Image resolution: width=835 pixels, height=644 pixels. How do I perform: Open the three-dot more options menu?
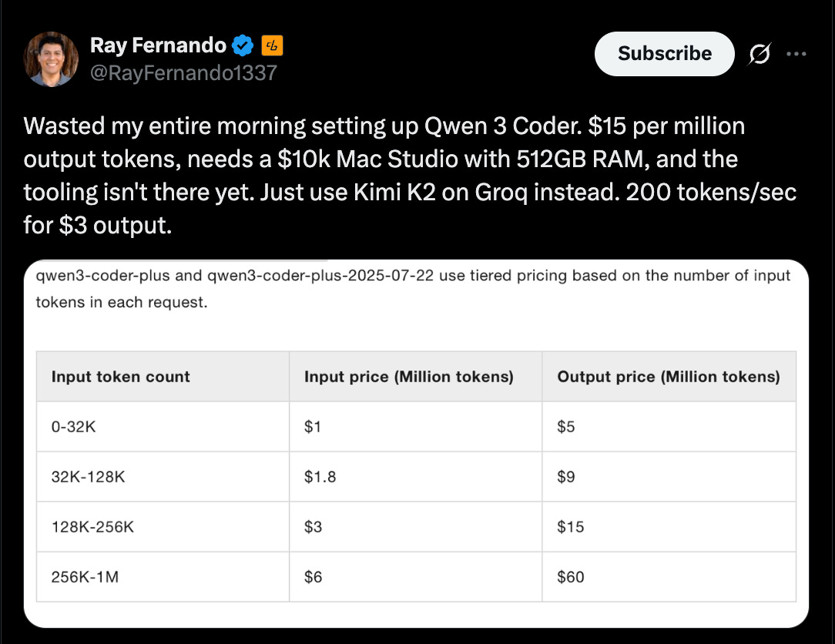(x=796, y=54)
